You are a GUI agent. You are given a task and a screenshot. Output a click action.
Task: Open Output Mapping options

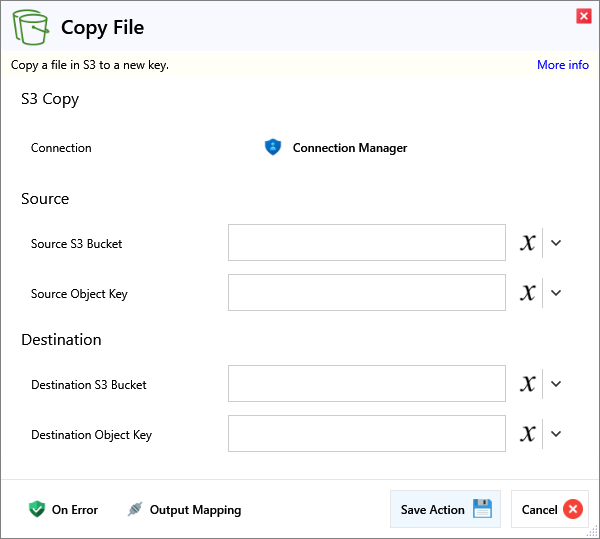tap(184, 510)
